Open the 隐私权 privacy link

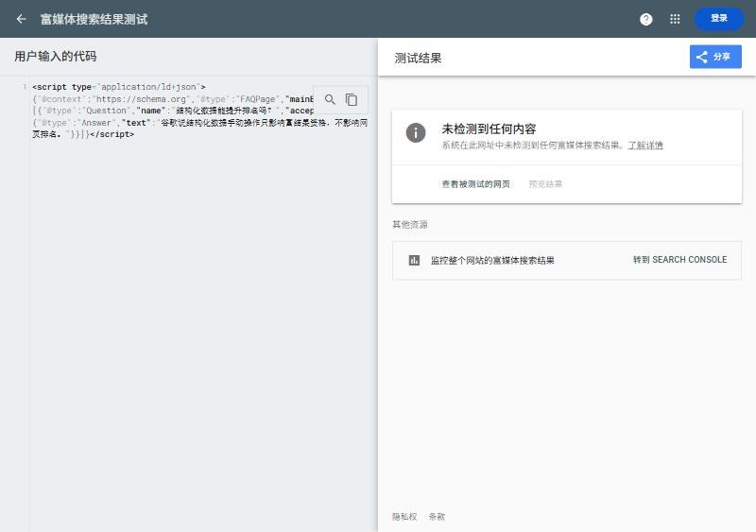[404, 517]
